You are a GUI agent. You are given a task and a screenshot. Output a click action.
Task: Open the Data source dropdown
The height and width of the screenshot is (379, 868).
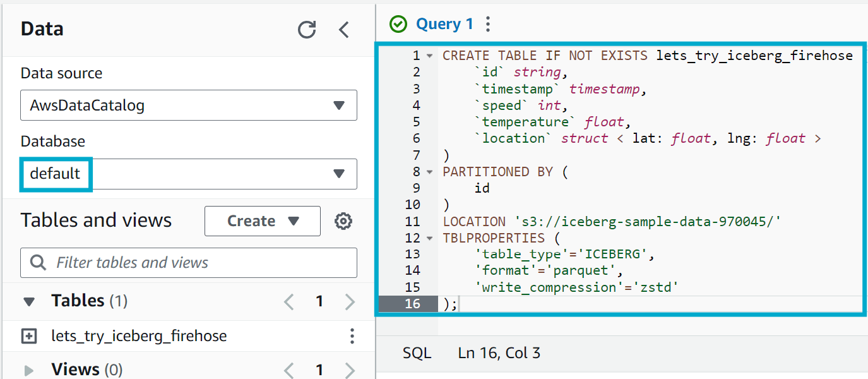point(189,105)
